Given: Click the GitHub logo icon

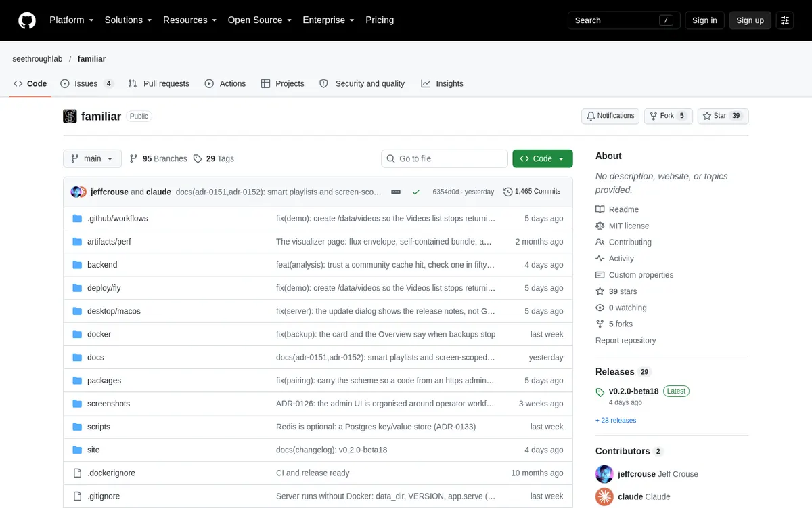Looking at the screenshot, I should click(27, 20).
